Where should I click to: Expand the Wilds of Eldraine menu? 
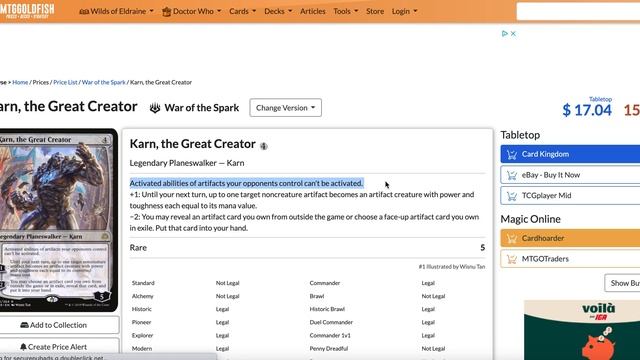pyautogui.click(x=116, y=11)
